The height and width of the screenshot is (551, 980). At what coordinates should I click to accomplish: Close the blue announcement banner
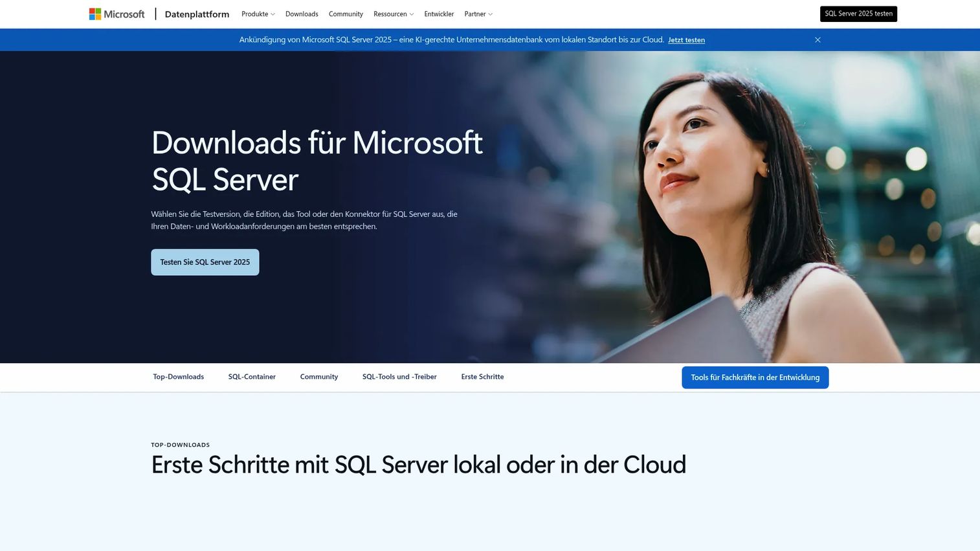point(818,40)
